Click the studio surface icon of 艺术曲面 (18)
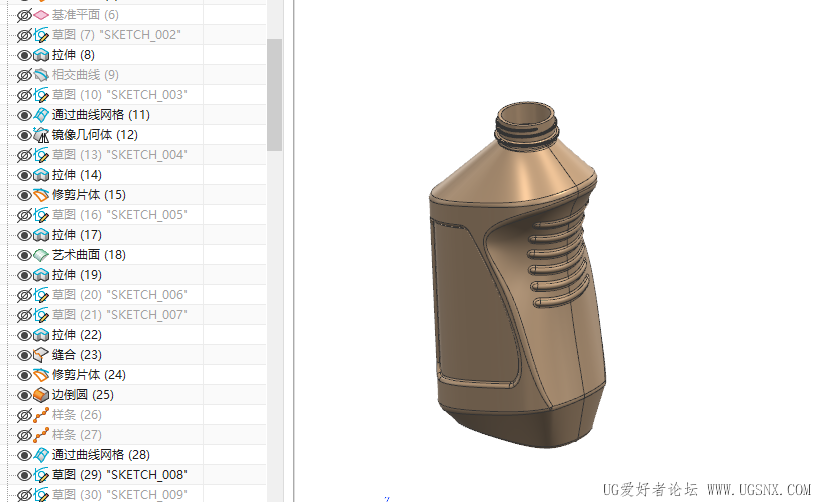Screen dimensions: 816x502 [x=41, y=255]
